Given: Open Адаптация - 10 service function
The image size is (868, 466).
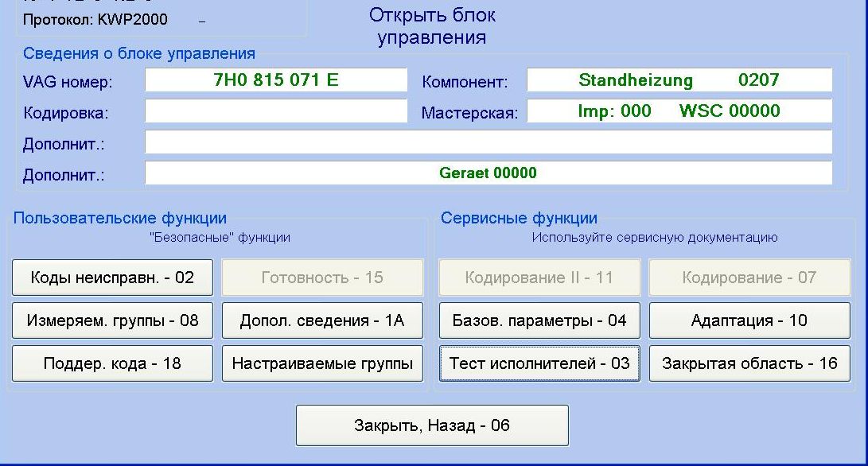Looking at the screenshot, I should coord(749,320).
